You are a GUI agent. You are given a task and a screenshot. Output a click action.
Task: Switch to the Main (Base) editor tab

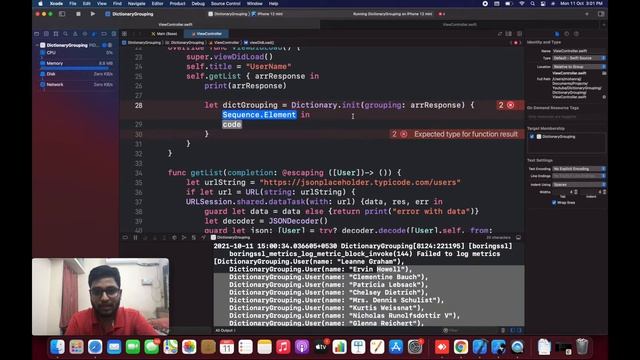(x=164, y=34)
